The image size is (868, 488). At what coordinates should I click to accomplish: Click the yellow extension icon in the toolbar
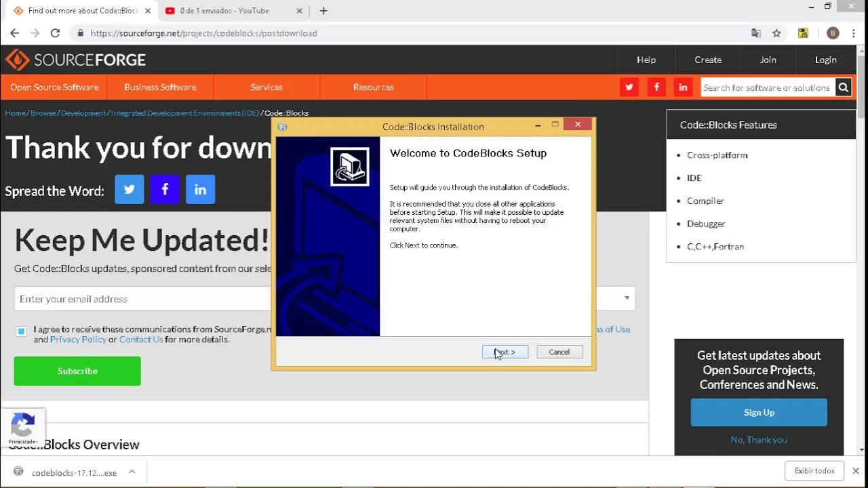[x=803, y=33]
